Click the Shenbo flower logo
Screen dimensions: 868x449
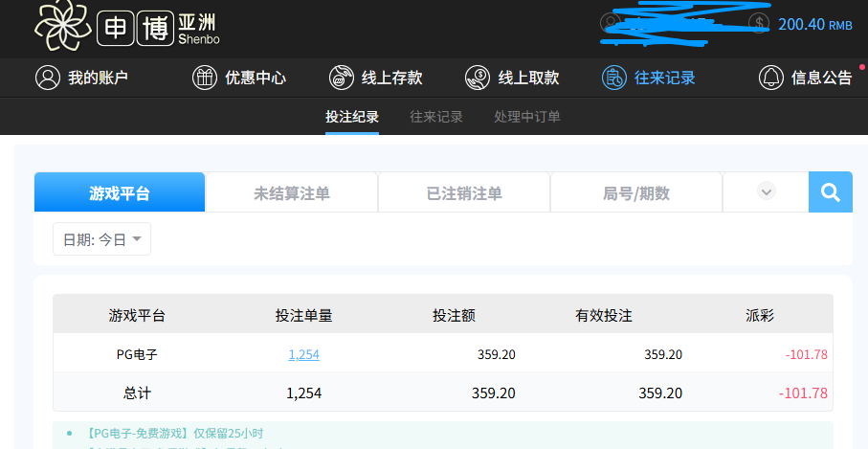click(62, 26)
